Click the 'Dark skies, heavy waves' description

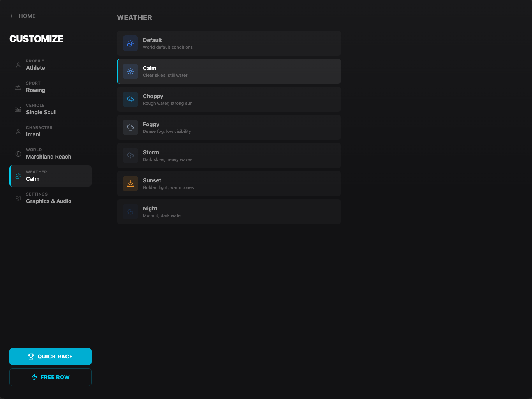[167, 159]
